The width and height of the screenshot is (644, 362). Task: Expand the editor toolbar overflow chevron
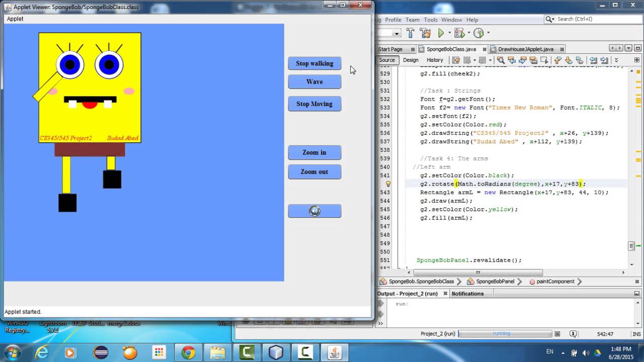pyautogui.click(x=616, y=60)
